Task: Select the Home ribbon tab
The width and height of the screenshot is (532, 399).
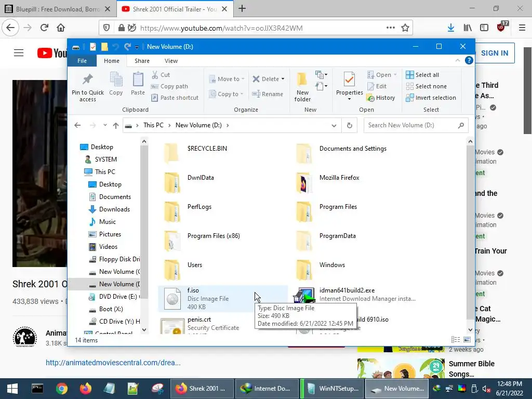Action: (112, 61)
